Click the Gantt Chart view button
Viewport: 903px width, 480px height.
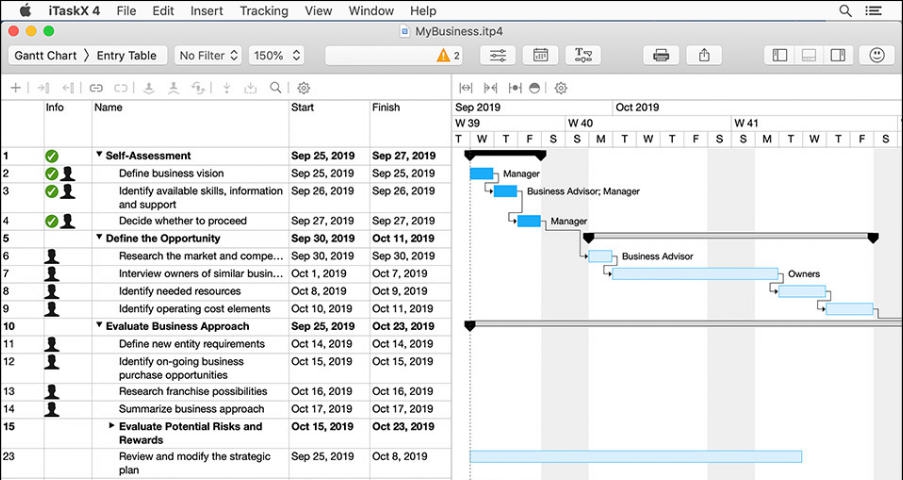(x=45, y=55)
